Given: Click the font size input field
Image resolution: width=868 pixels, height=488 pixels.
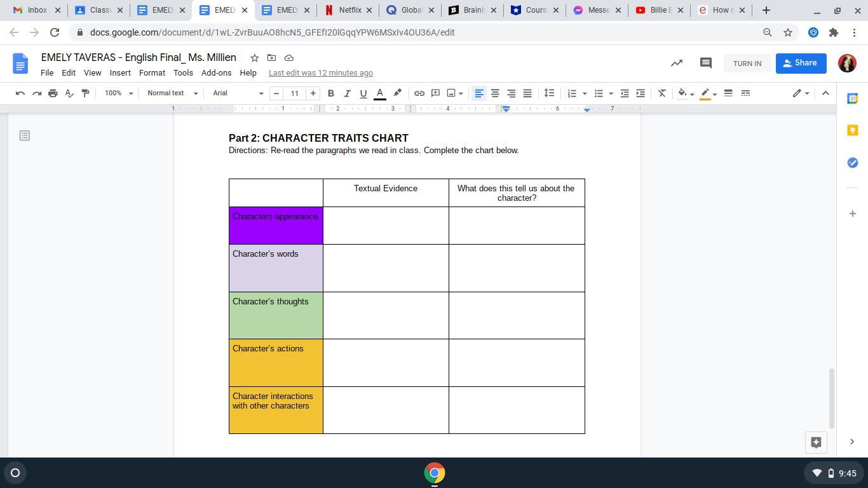Looking at the screenshot, I should click(294, 93).
